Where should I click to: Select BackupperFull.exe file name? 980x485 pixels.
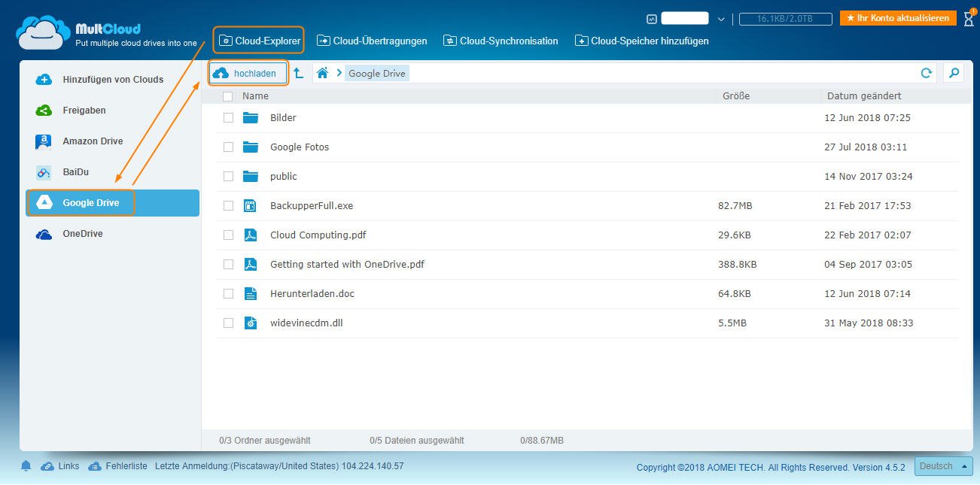click(x=312, y=205)
